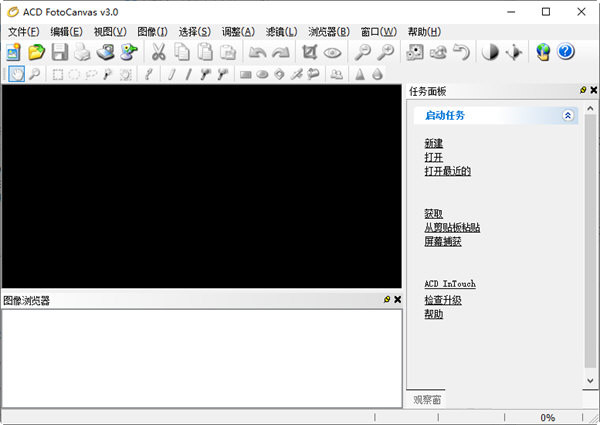Screen dimensions: 600x425
Task: Select the speech bubble tool
Action: 313,74
